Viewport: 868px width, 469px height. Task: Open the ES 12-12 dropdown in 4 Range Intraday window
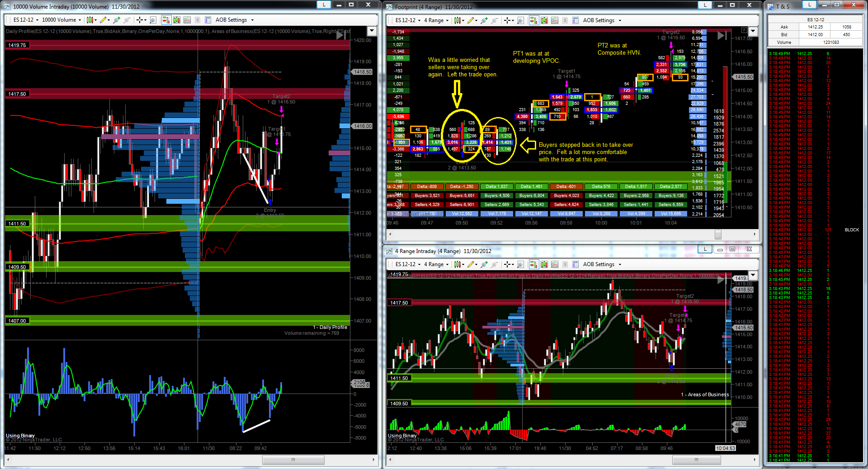click(x=408, y=264)
